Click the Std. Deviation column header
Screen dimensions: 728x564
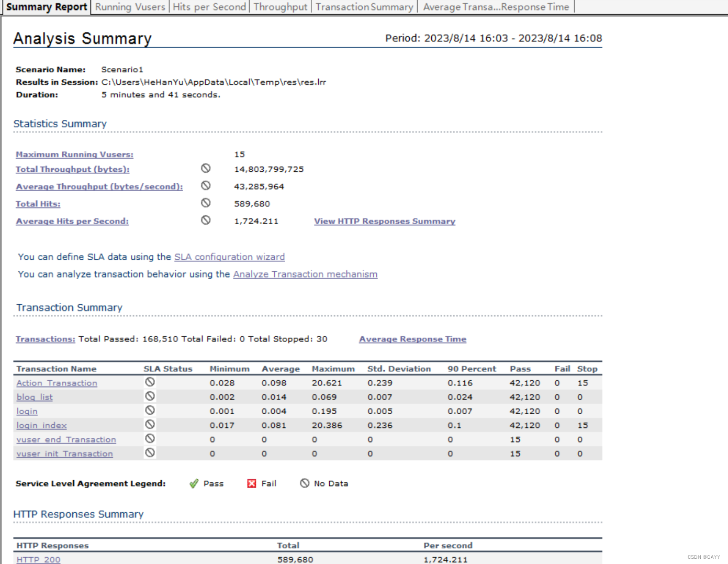[399, 369]
